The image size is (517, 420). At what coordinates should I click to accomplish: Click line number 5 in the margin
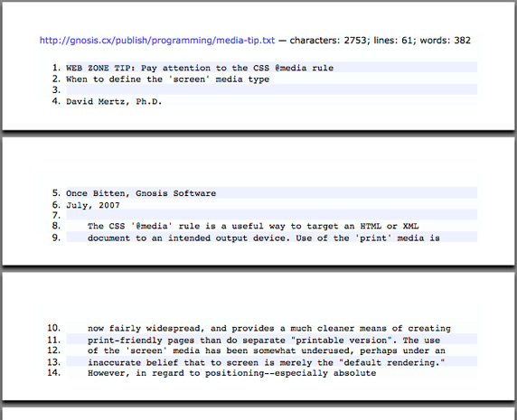(x=56, y=192)
